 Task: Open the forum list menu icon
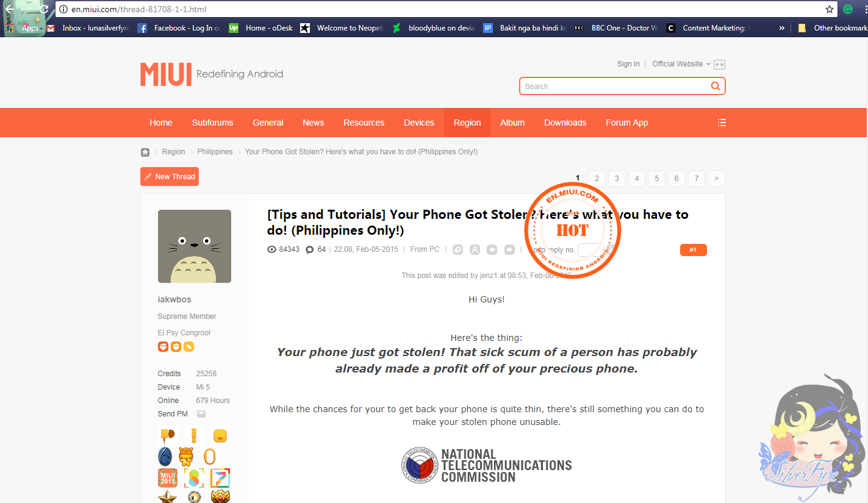(x=722, y=123)
